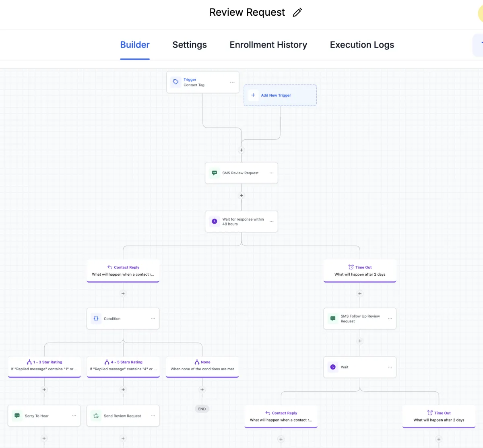Open the Condition step three-dot menu
The width and height of the screenshot is (483, 448).
coord(153,318)
